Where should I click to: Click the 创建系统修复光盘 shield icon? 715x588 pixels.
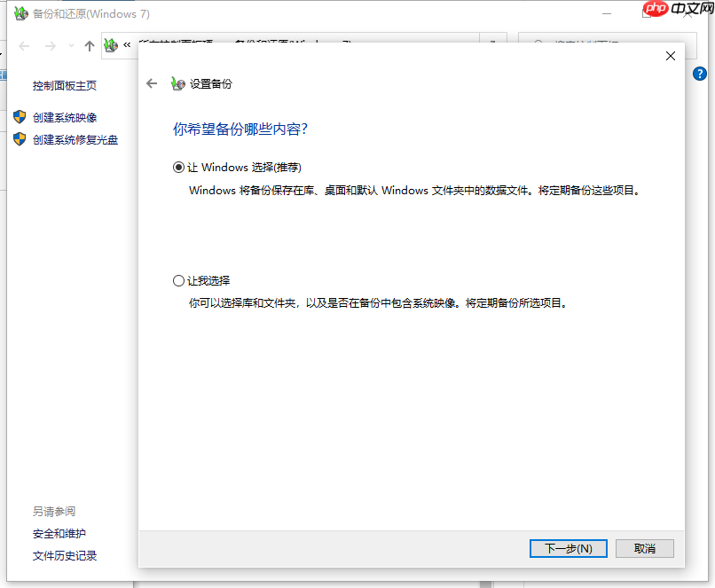click(x=20, y=139)
